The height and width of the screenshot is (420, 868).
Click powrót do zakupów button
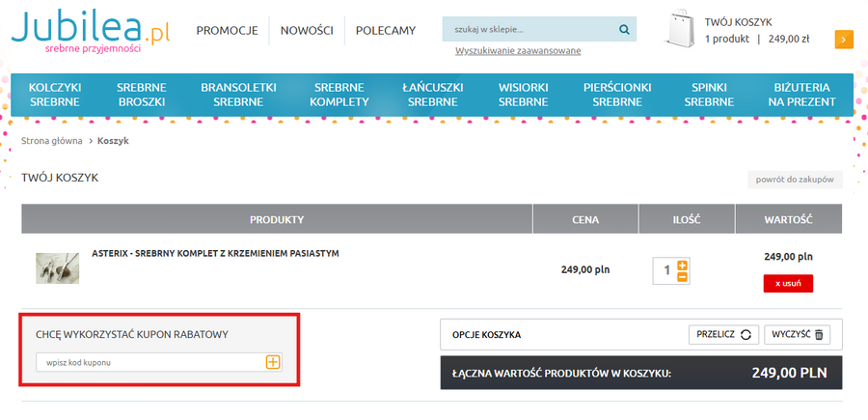click(795, 180)
